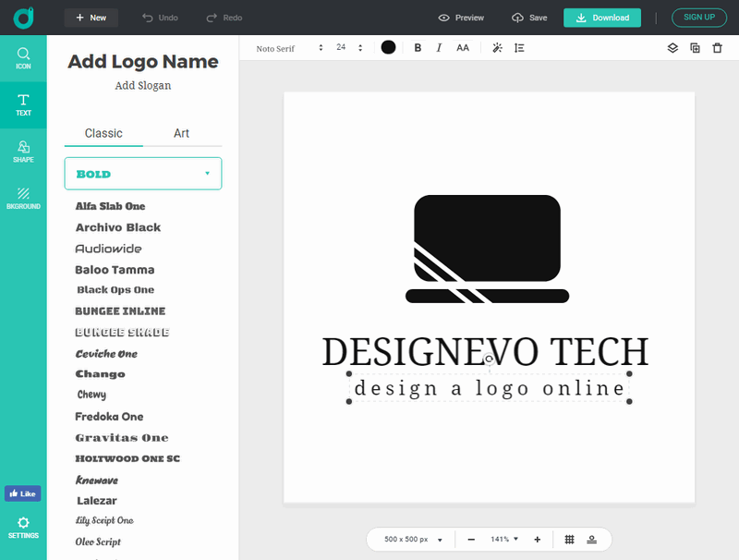Viewport: 739px width, 560px height.
Task: Toggle italic formatting
Action: pos(439,47)
